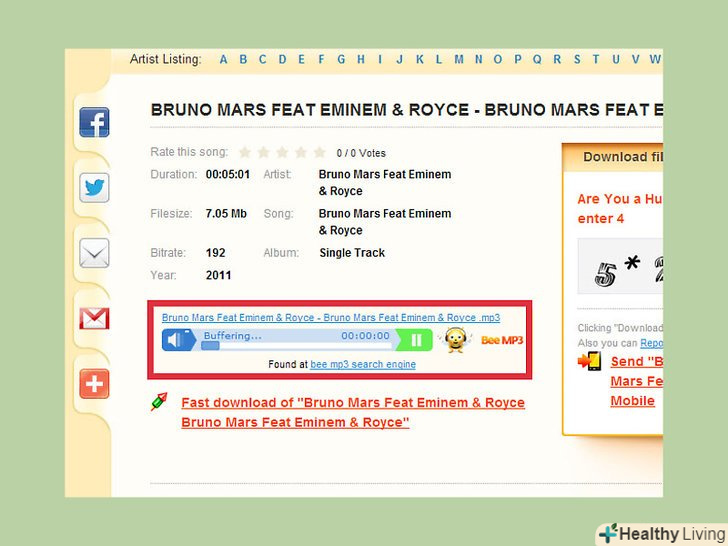This screenshot has width=728, height=546.
Task: Browse artists starting with A
Action: click(224, 59)
